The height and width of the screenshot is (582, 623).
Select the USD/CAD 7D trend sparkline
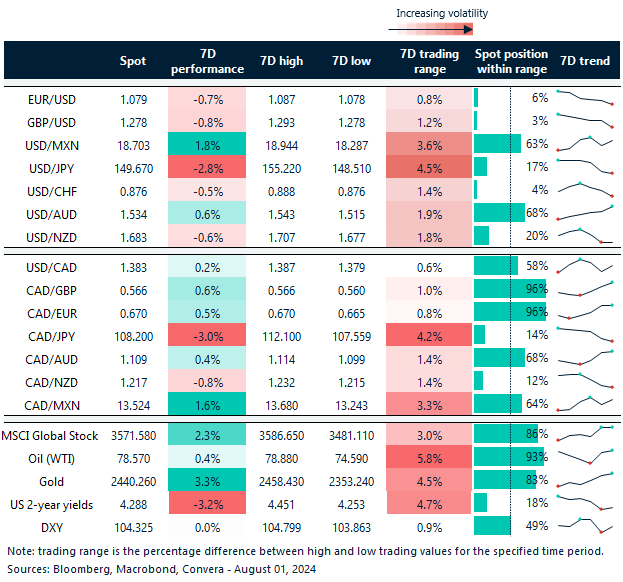(585, 267)
